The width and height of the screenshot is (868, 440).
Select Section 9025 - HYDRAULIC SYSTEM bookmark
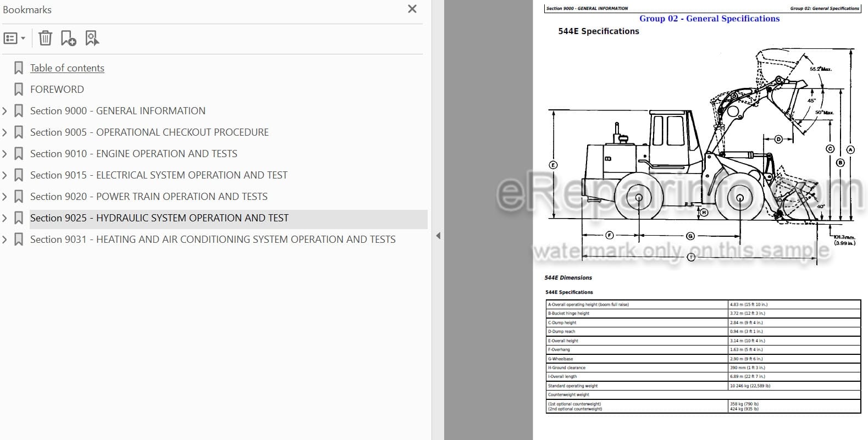click(x=159, y=218)
